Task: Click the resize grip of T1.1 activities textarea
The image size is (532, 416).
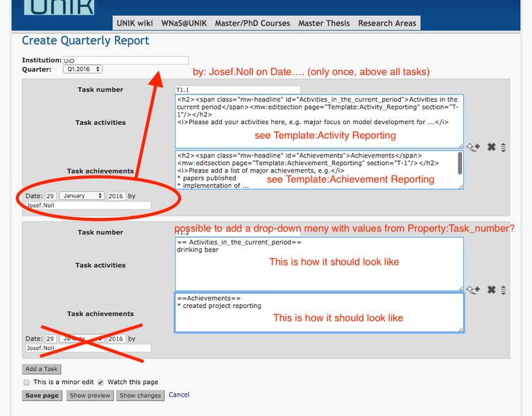Action: point(461,146)
